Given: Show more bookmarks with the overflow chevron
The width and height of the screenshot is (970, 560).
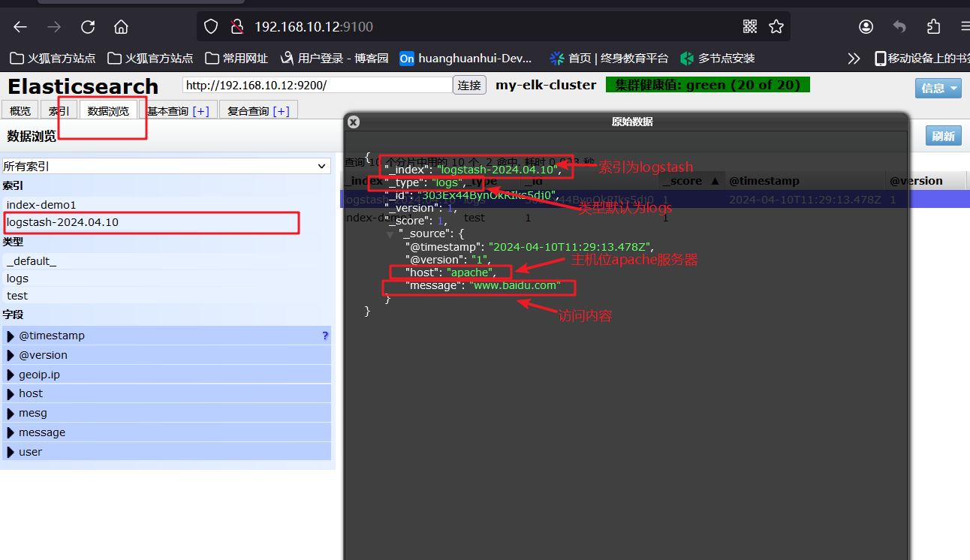Looking at the screenshot, I should pyautogui.click(x=854, y=58).
